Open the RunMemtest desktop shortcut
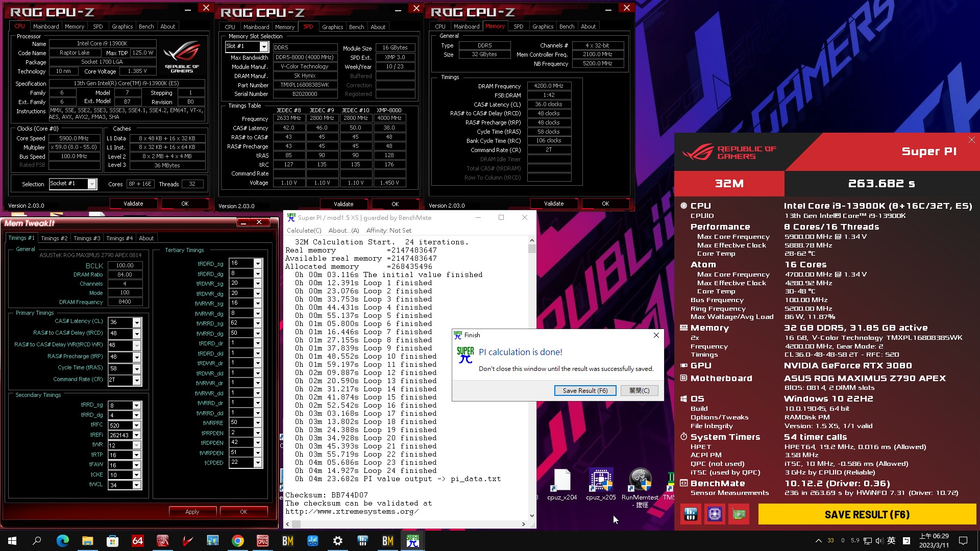This screenshot has height=551, width=980. (640, 488)
